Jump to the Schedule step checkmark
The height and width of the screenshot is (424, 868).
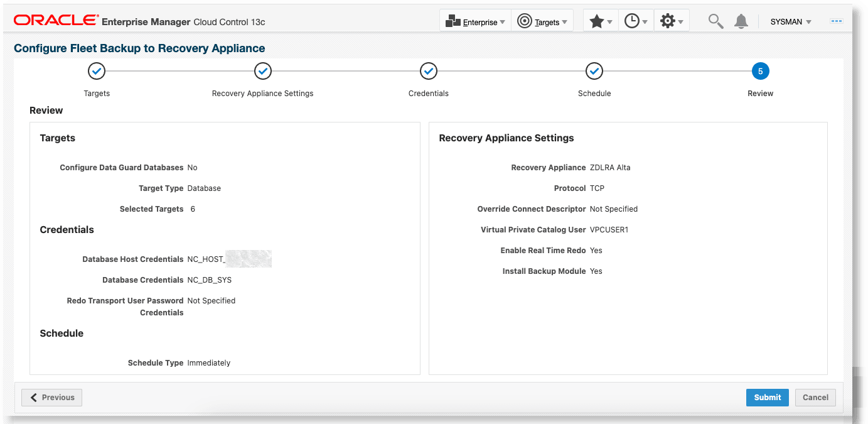pos(594,71)
